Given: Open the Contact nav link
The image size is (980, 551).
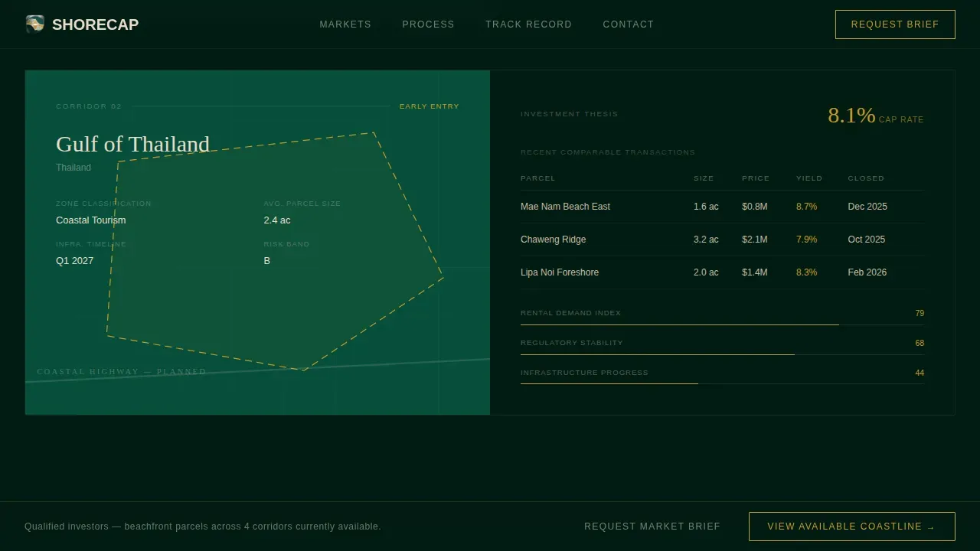Looking at the screenshot, I should coord(629,24).
